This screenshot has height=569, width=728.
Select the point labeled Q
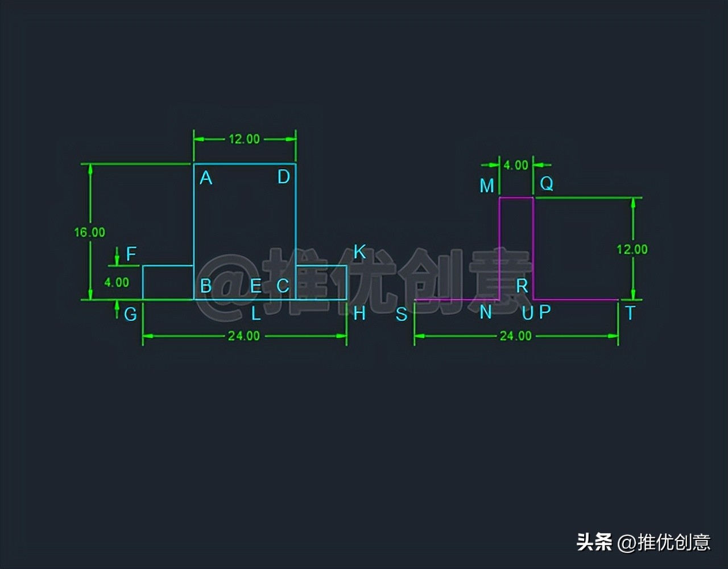tap(547, 183)
